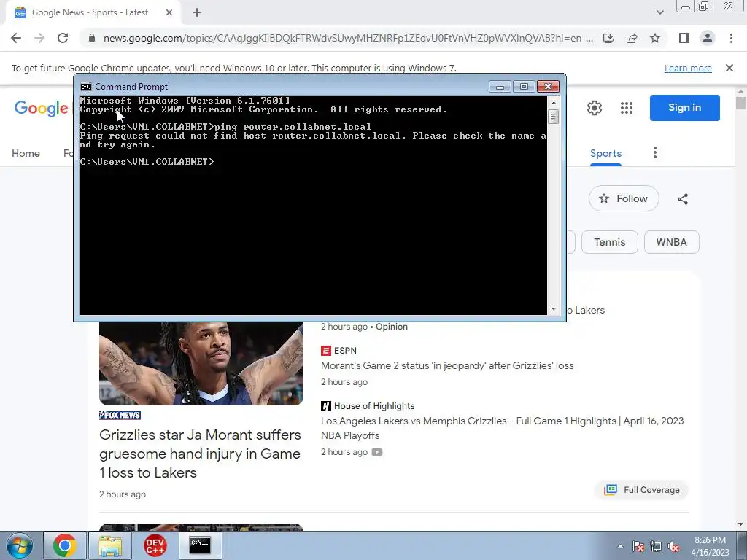Open Windows Explorer from the taskbar
Image resolution: width=747 pixels, height=560 pixels.
click(x=110, y=545)
